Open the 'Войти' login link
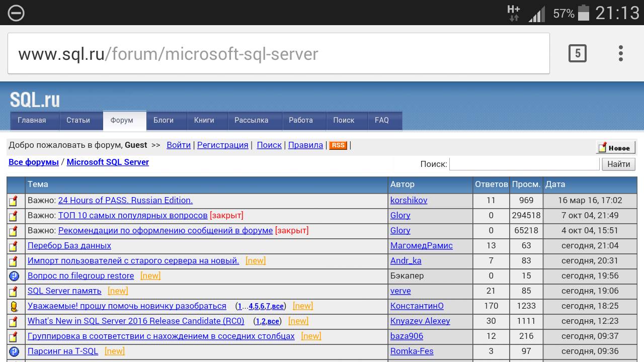This screenshot has width=644, height=362. [x=179, y=145]
